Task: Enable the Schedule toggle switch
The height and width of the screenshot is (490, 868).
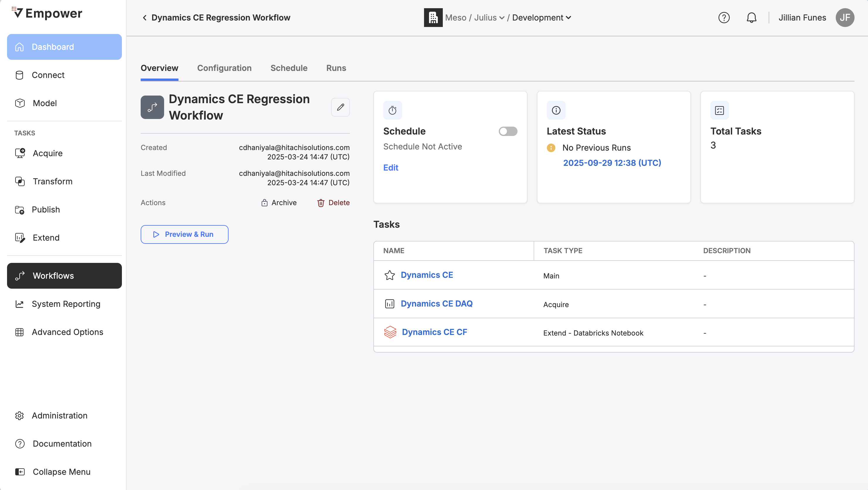Action: pyautogui.click(x=508, y=131)
